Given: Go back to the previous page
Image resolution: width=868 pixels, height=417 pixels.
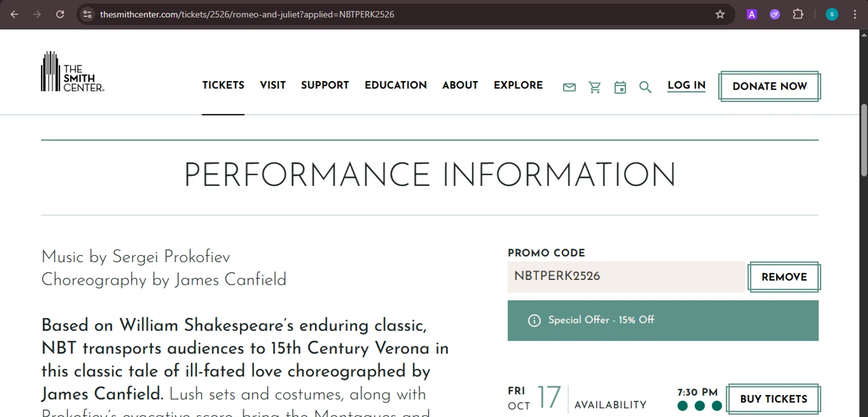Looking at the screenshot, I should pos(14,14).
